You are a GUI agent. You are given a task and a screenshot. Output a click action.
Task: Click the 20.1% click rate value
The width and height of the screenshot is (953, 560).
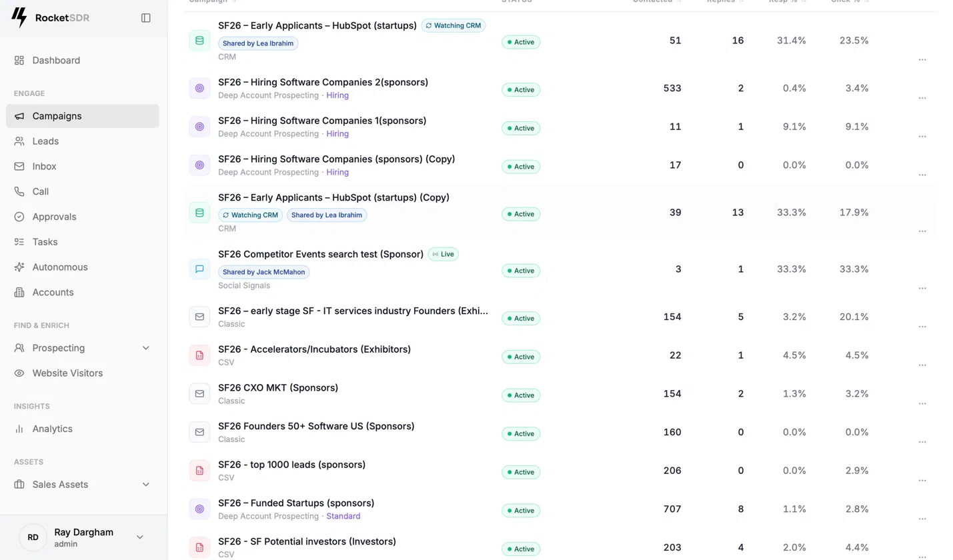click(854, 317)
